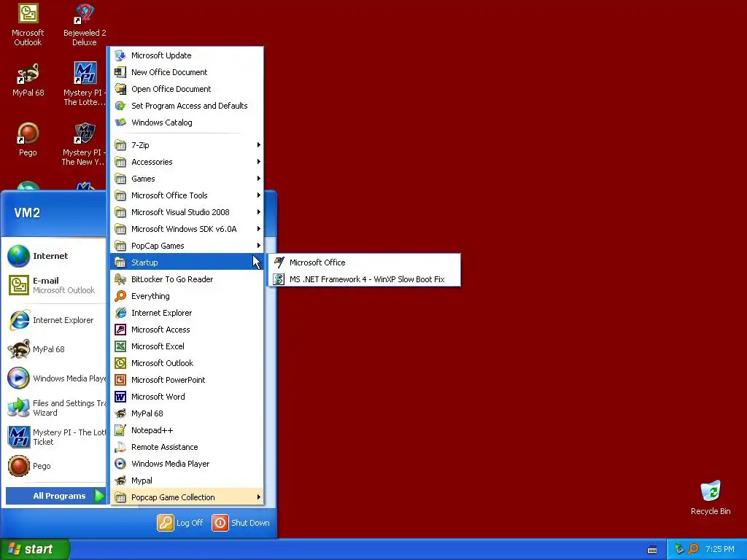Click the Everything search program icon
The height and width of the screenshot is (560, 747).
point(120,296)
